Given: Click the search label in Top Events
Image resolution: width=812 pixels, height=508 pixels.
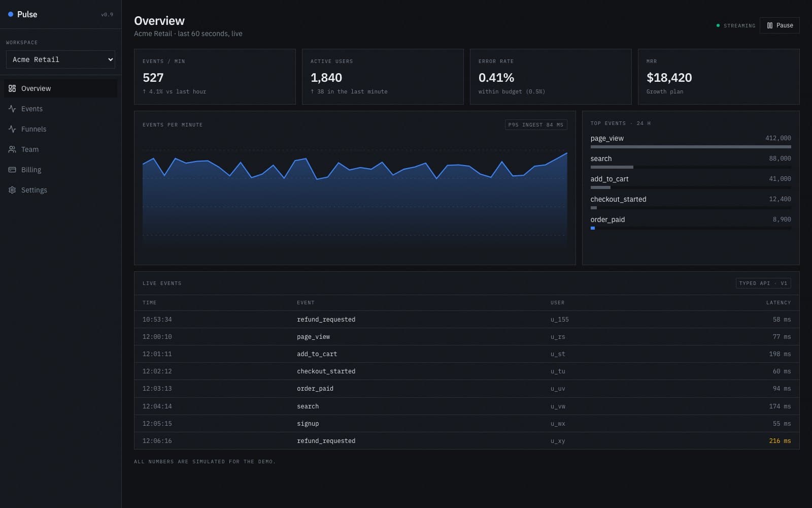Looking at the screenshot, I should (601, 158).
